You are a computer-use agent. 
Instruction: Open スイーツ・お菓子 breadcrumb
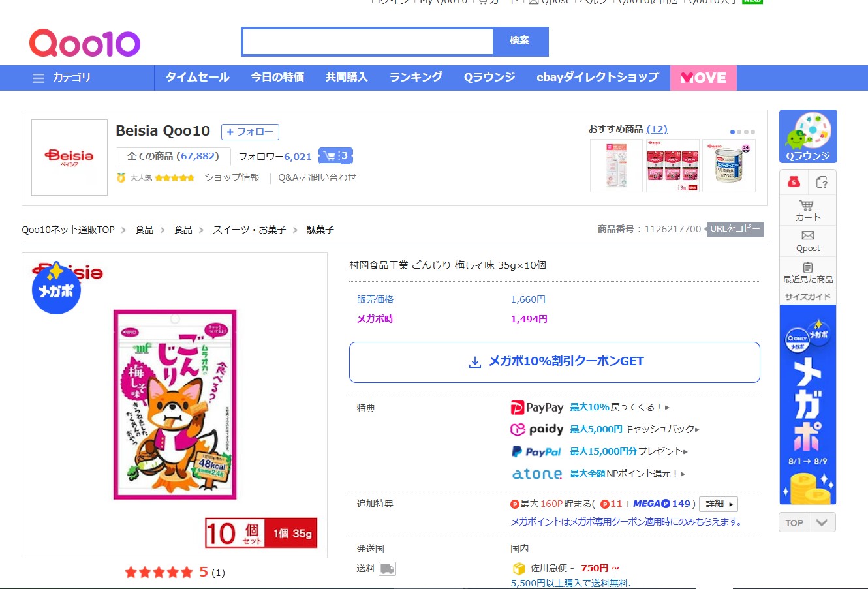[249, 230]
